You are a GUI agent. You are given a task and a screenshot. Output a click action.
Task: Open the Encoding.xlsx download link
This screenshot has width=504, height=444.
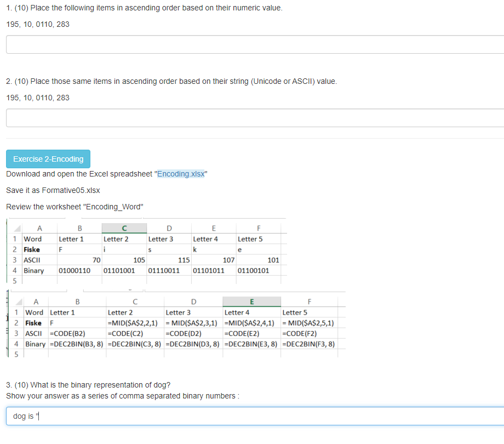pos(181,174)
